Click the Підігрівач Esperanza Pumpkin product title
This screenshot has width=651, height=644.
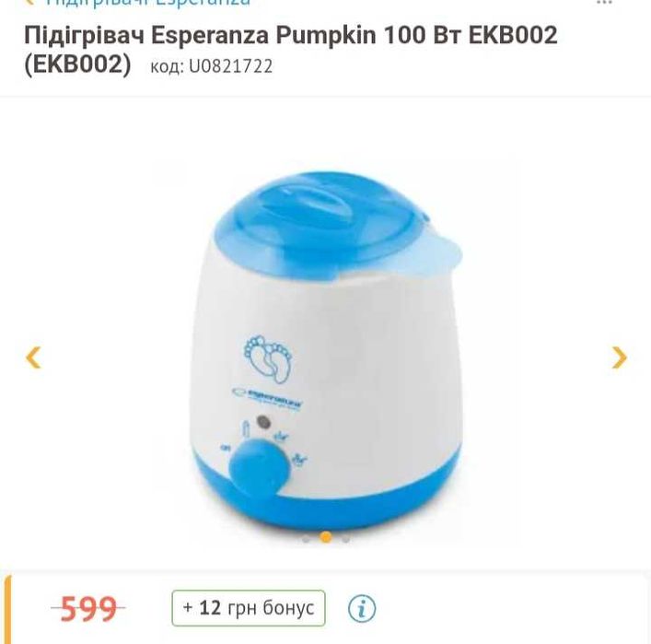291,50
